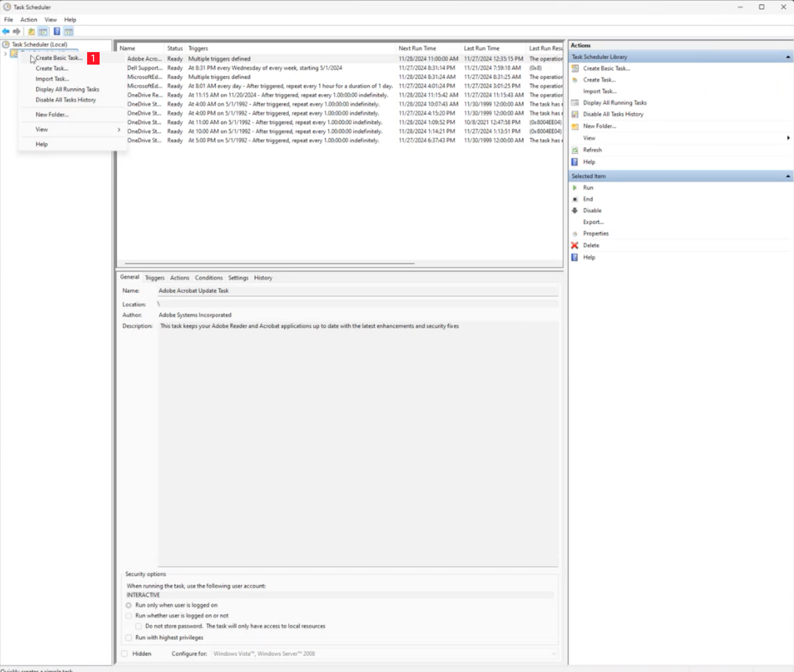Toggle the Hidden checkbox
The image size is (794, 672).
(x=125, y=654)
